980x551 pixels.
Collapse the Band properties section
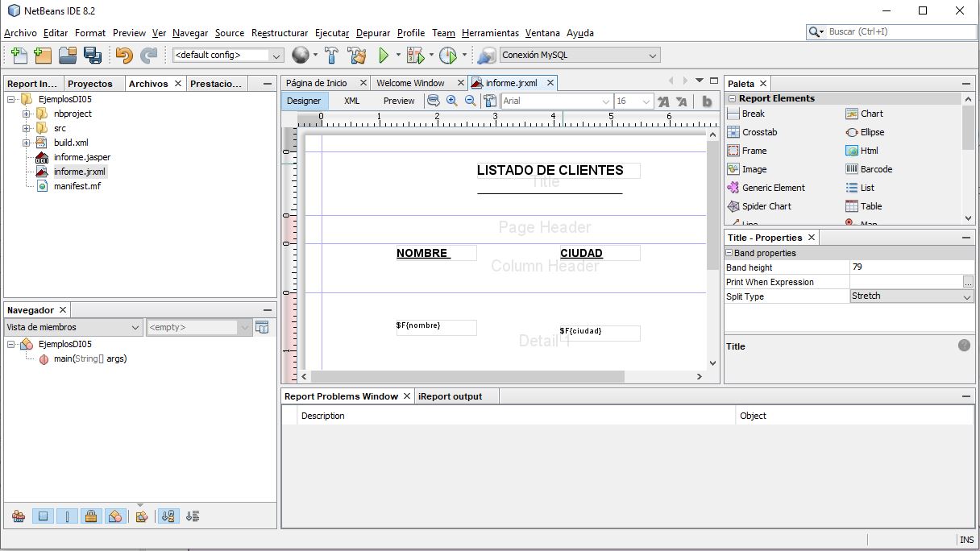tap(729, 253)
